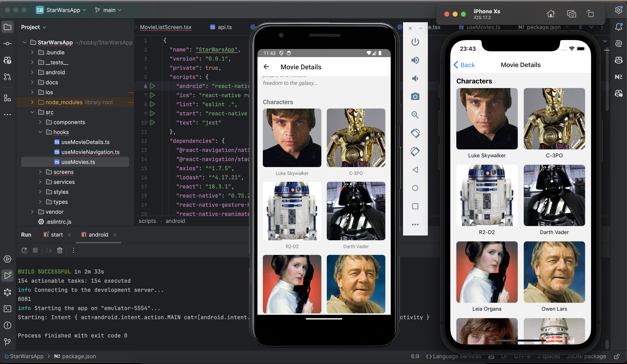
Task: Collapse the src folder
Action: [x=32, y=112]
